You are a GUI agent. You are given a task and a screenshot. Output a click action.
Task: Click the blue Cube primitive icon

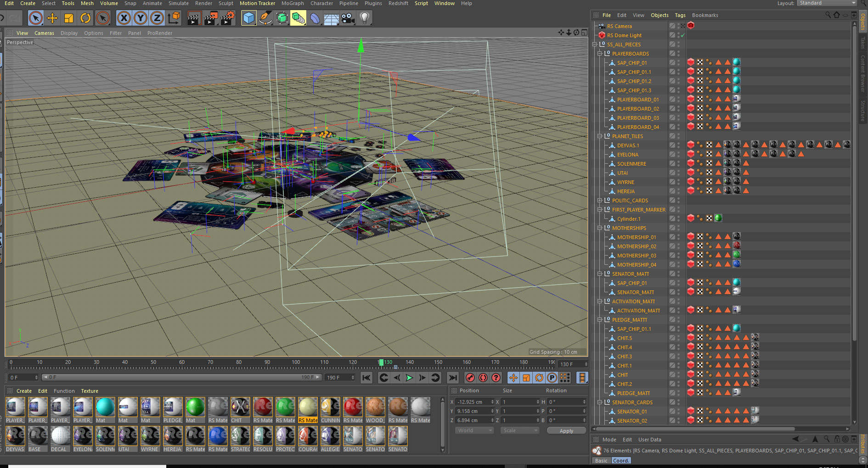248,18
